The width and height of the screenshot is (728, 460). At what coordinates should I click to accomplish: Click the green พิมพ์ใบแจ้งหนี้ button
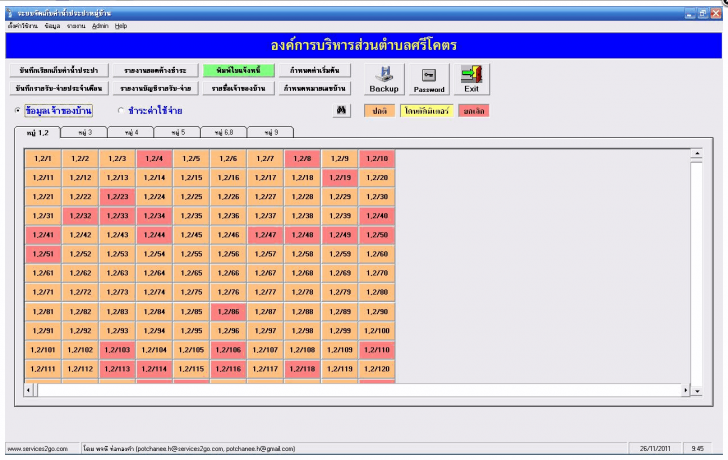coord(239,70)
